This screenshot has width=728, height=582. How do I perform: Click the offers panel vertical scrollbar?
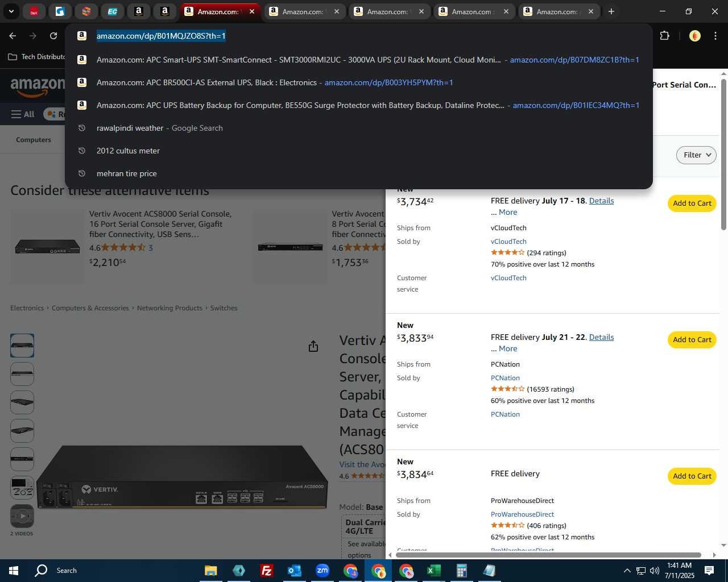[723, 153]
